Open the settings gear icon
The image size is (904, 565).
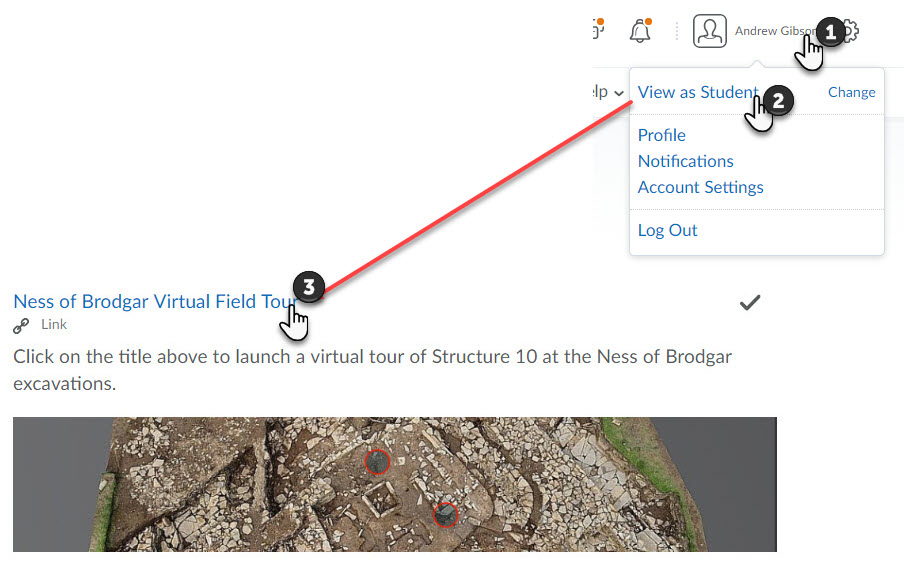click(x=852, y=31)
